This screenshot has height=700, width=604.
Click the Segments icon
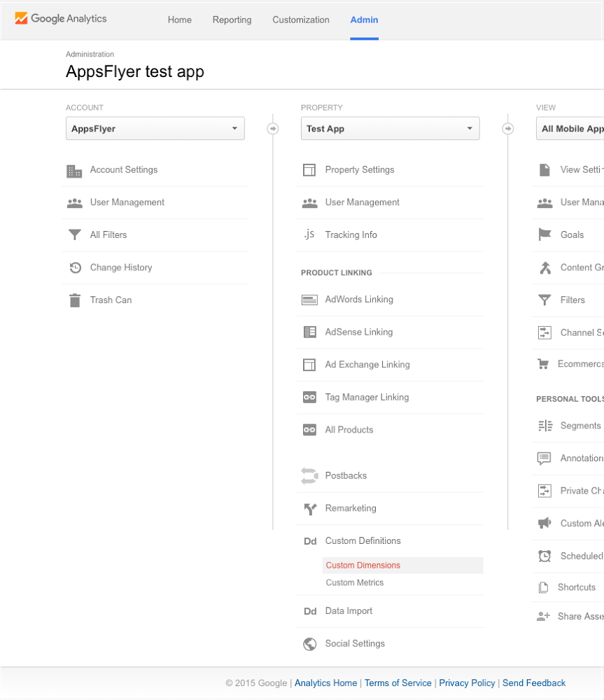[545, 426]
